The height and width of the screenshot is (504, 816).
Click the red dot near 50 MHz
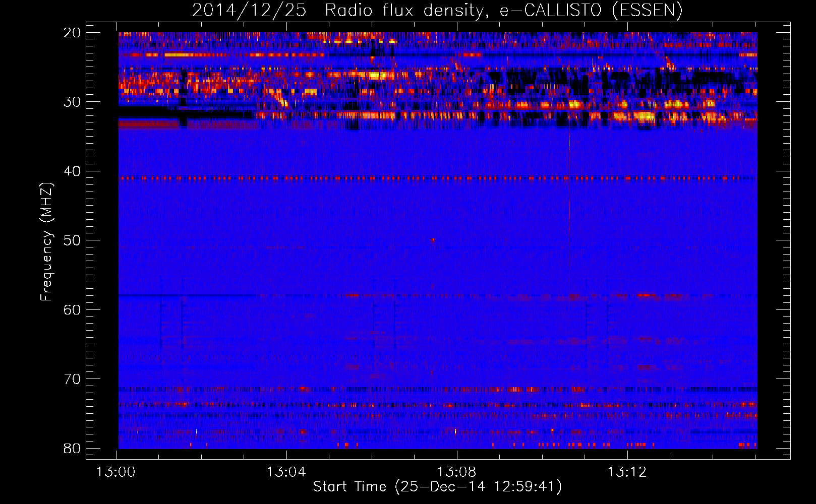point(433,240)
